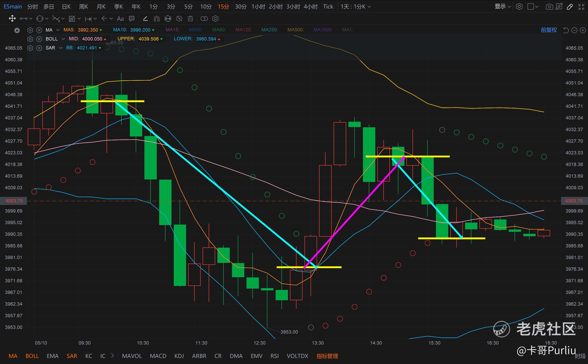The image size is (588, 364).
Task: Toggle the SAR indicator at bottom bar
Action: [x=72, y=356]
